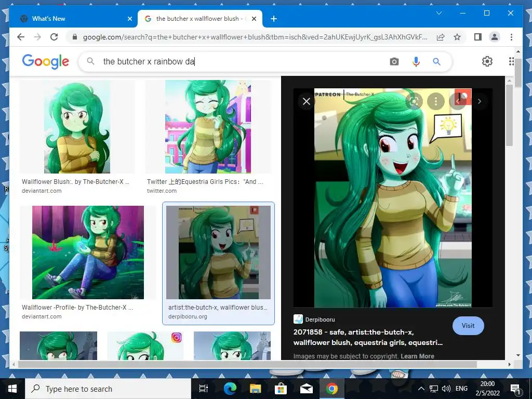The height and width of the screenshot is (399, 532).
Task: Open the Instagram-badged result thumbnail
Action: point(145,345)
